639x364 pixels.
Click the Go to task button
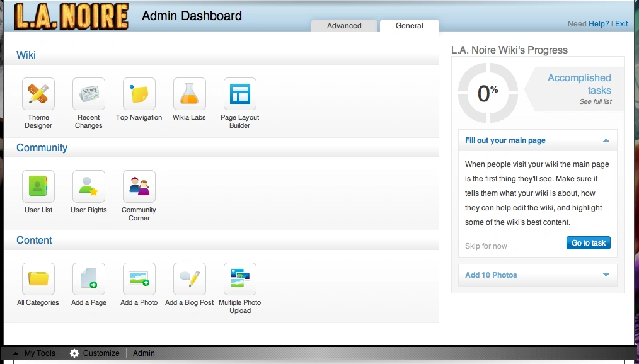click(589, 243)
